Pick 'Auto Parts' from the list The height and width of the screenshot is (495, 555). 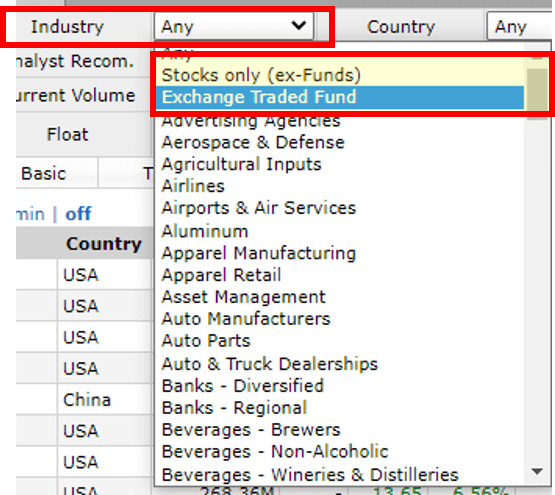[340, 341]
